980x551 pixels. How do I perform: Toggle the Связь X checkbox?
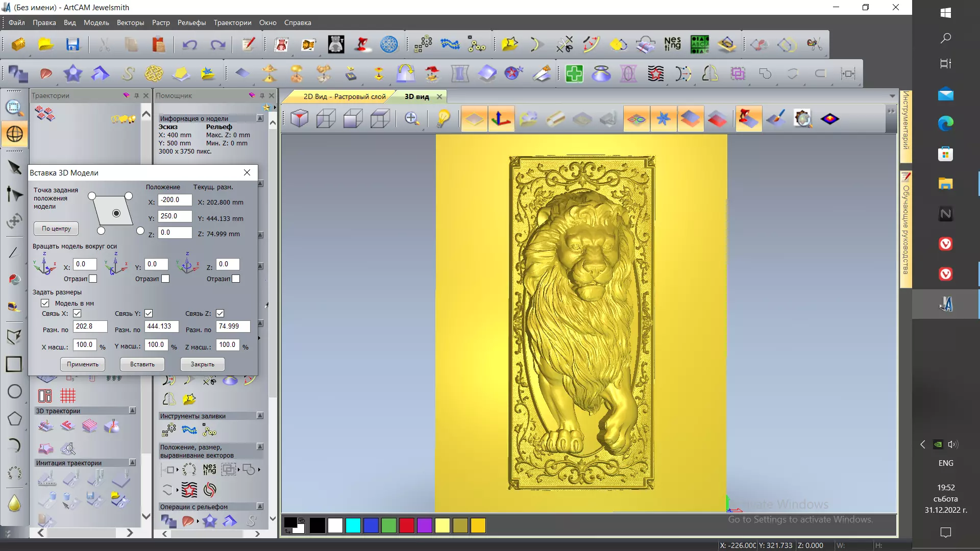(77, 313)
